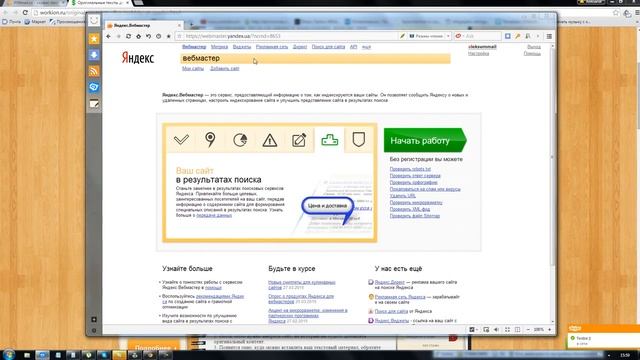The height and width of the screenshot is (360, 640).
Task: Select the shield tab in the carousel
Action: pos(358,140)
